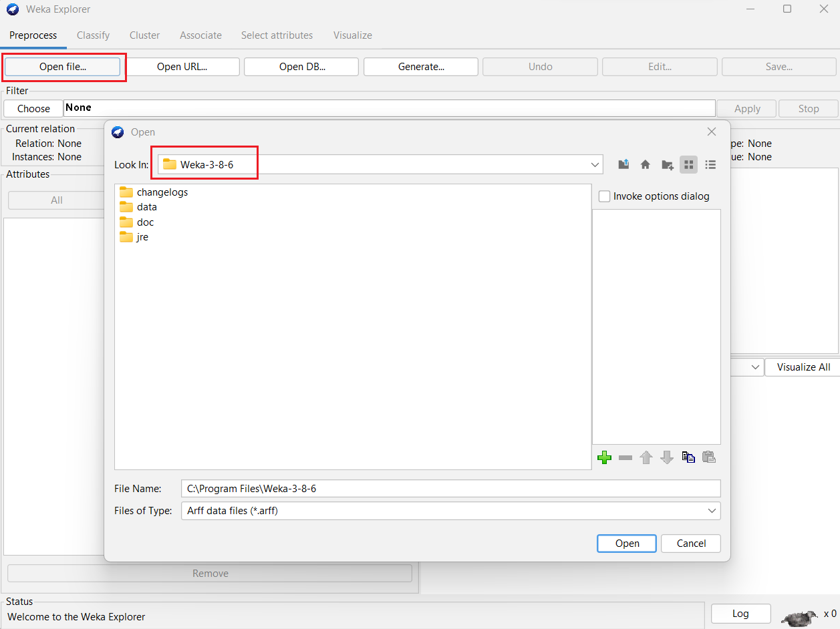Select the doc folder
This screenshot has height=629, width=840.
[137, 222]
